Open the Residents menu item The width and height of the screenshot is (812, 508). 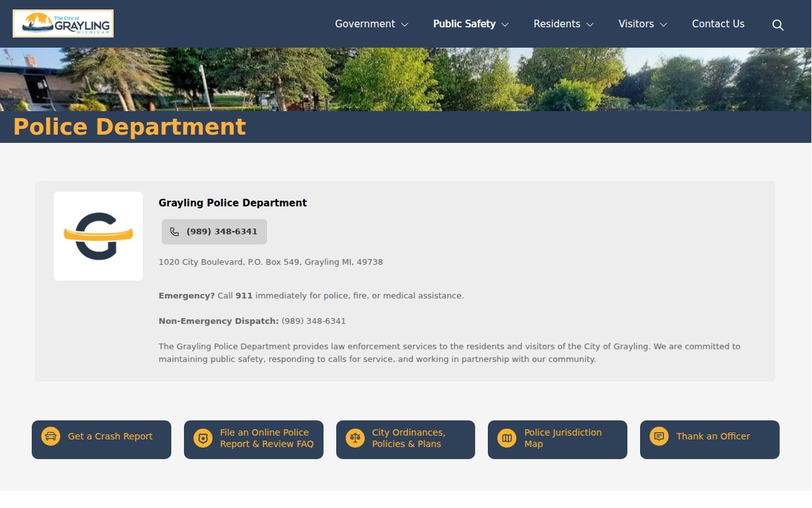pyautogui.click(x=557, y=23)
